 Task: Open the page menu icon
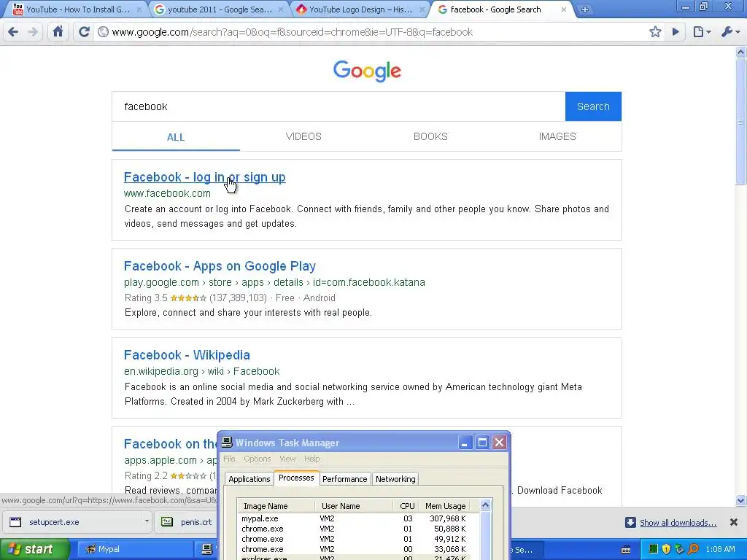pyautogui.click(x=701, y=32)
